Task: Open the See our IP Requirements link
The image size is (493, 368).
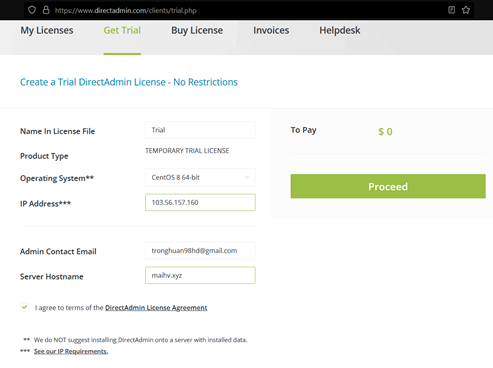Action: pyautogui.click(x=71, y=351)
